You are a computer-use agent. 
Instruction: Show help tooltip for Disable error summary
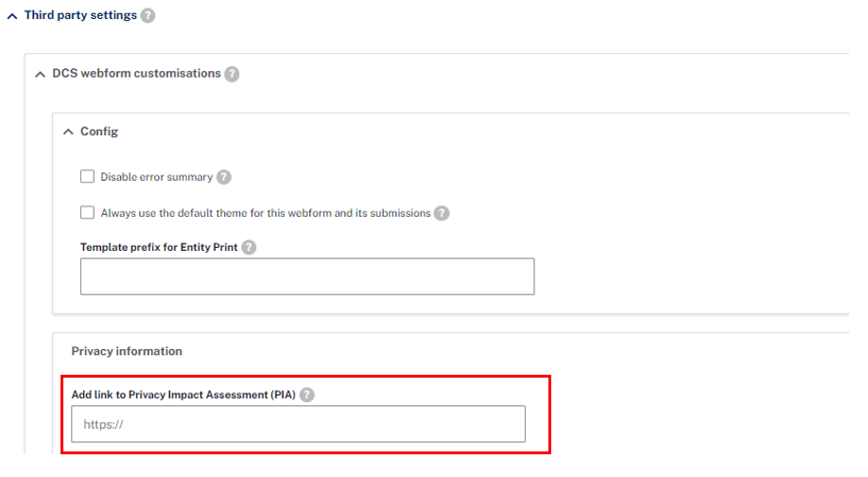pos(224,177)
